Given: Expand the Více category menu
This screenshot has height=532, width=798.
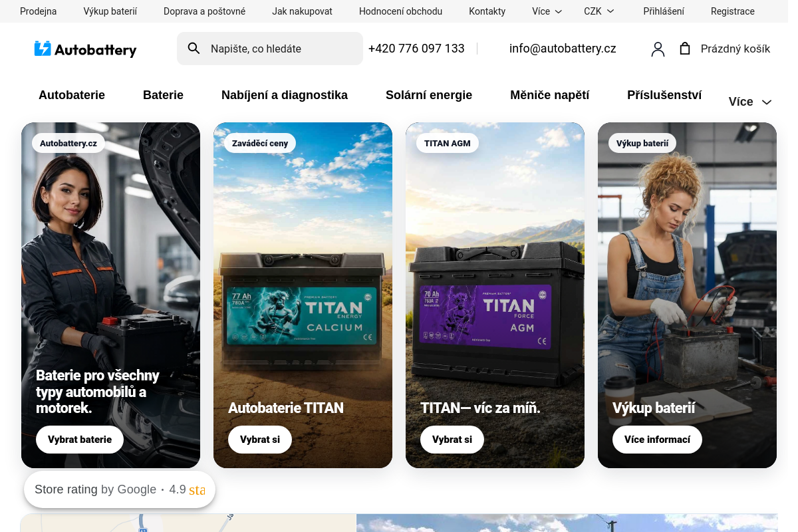Looking at the screenshot, I should (750, 102).
